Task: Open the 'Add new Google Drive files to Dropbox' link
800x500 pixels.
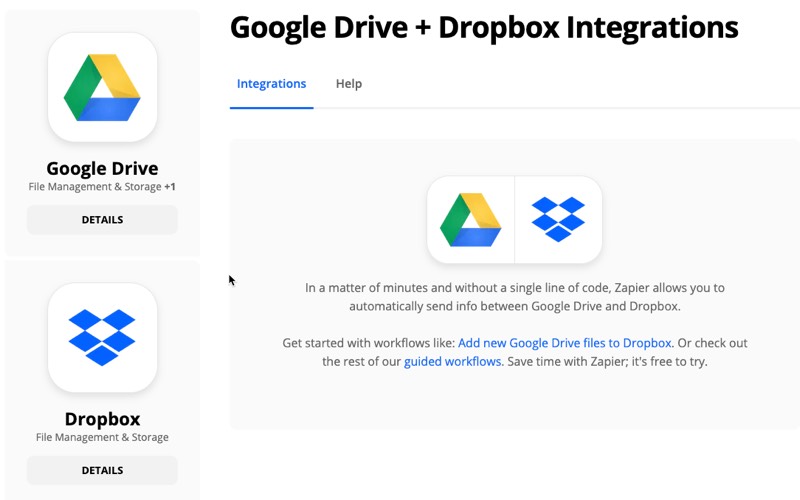Action: (x=565, y=343)
